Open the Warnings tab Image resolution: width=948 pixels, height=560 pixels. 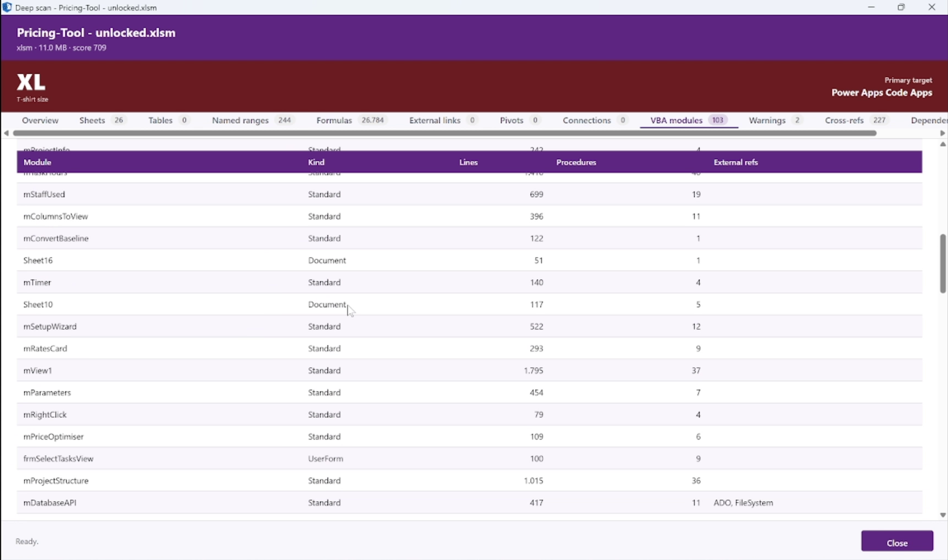click(775, 120)
